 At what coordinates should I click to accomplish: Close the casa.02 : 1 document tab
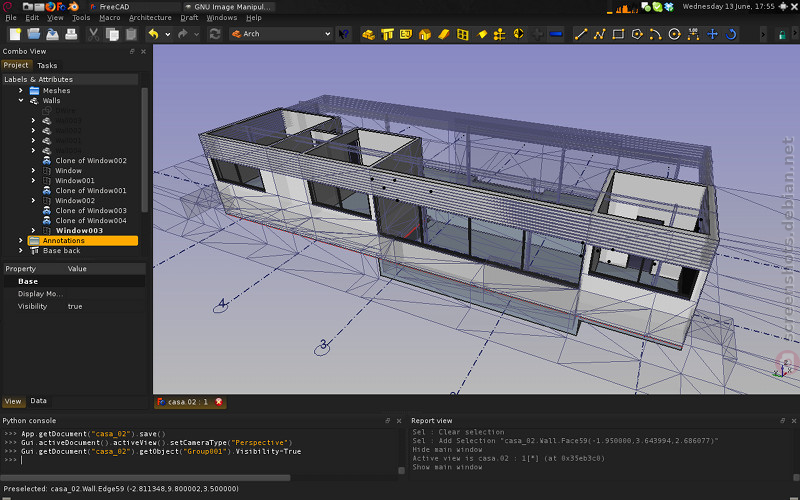pyautogui.click(x=219, y=402)
